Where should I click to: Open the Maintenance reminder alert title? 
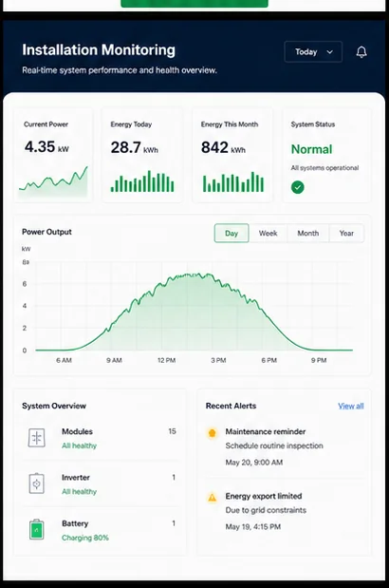(x=266, y=431)
